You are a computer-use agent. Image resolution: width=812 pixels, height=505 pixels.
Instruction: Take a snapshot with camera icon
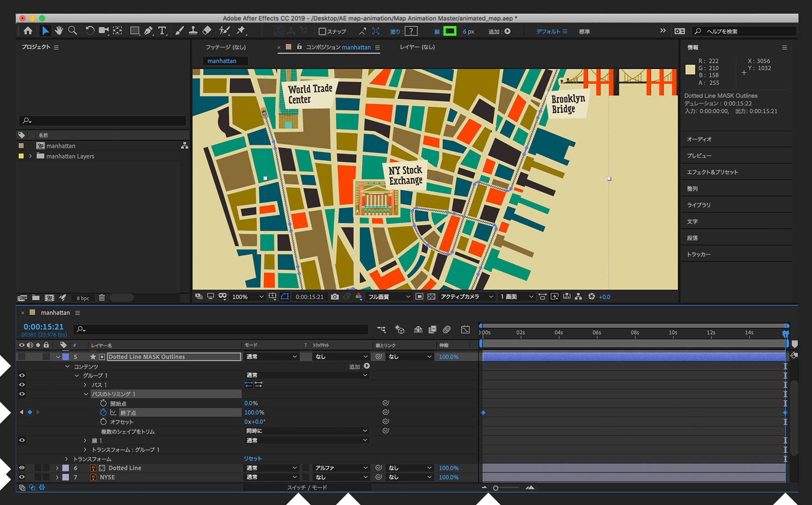[x=335, y=297]
